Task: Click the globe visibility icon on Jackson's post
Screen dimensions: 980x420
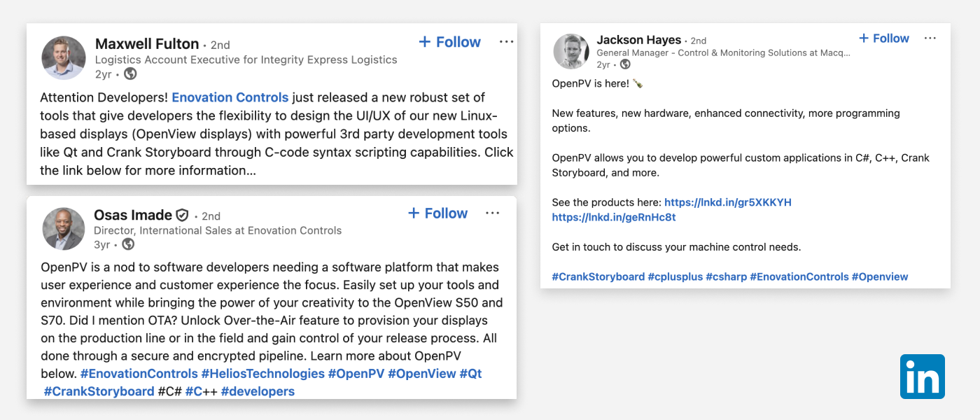Action: tap(625, 64)
